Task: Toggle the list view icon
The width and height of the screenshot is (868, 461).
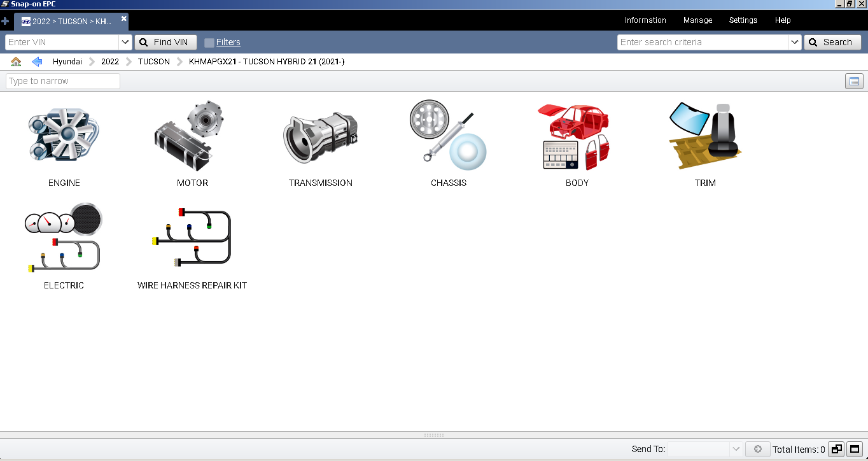Action: [x=853, y=81]
